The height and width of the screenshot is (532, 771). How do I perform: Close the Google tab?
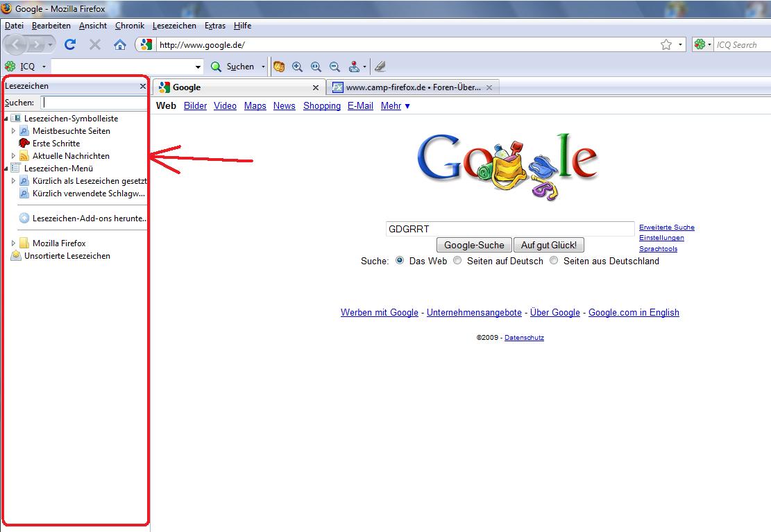pyautogui.click(x=316, y=87)
